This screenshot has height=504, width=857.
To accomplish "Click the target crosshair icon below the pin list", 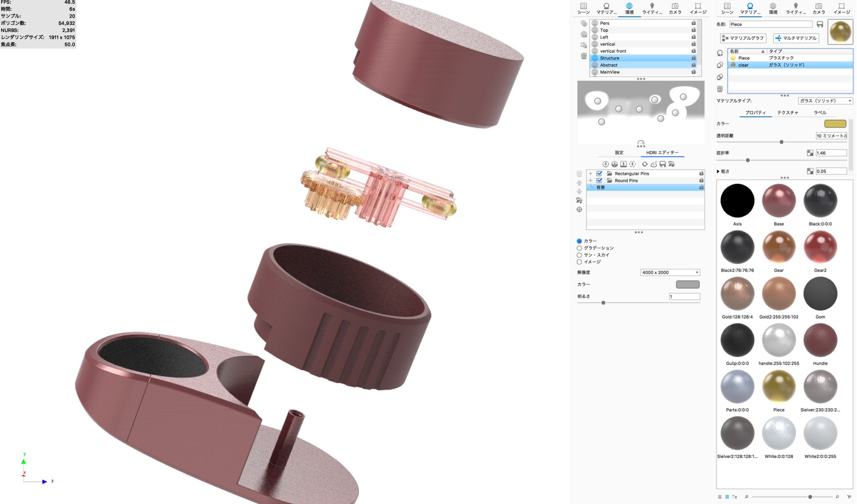I will tap(579, 210).
